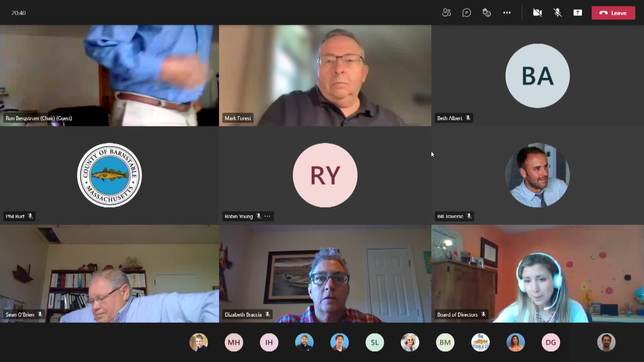The width and height of the screenshot is (644, 362).
Task: Click the IH participant avatar
Action: point(269,342)
